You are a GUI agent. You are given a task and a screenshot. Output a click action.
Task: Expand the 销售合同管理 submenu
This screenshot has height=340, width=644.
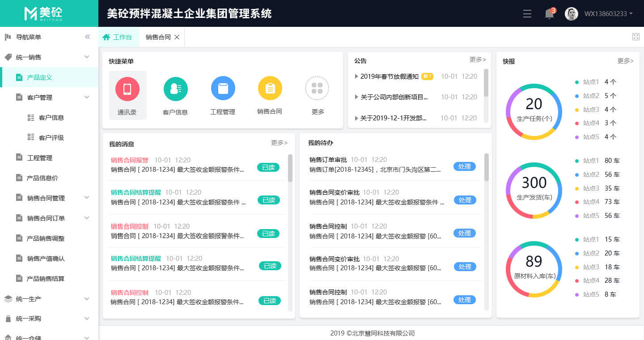87,198
